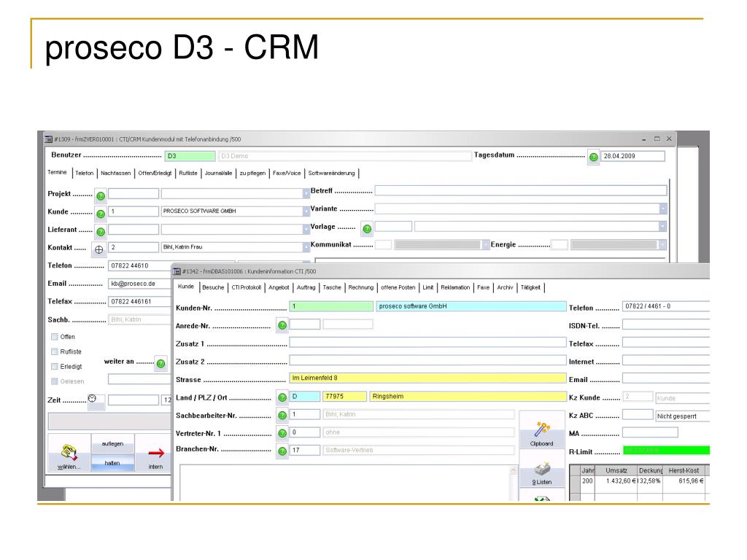The image size is (747, 560).
Task: Click the Strasse field with Im Leimenfeld 8
Action: (x=427, y=378)
